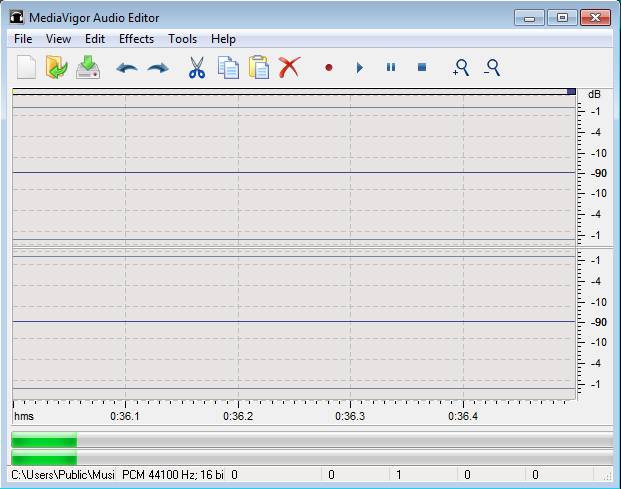621x489 pixels.
Task: Open the File menu
Action: tap(23, 39)
